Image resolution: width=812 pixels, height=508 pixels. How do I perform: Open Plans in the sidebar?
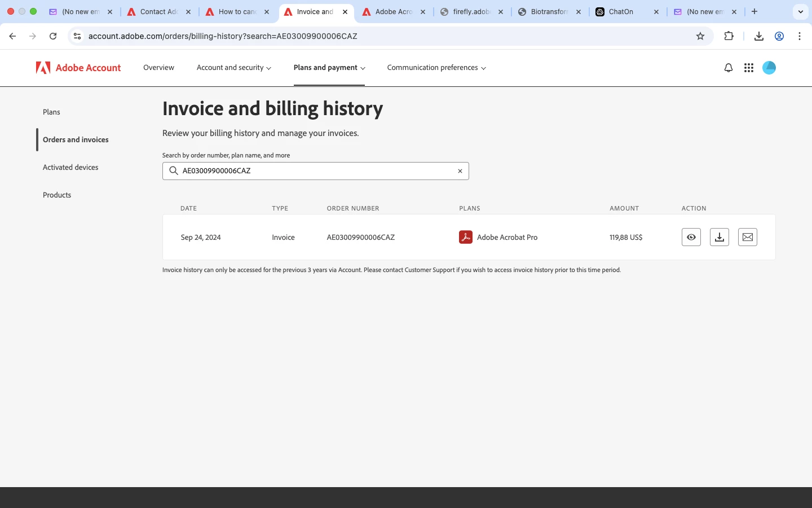[x=51, y=112]
